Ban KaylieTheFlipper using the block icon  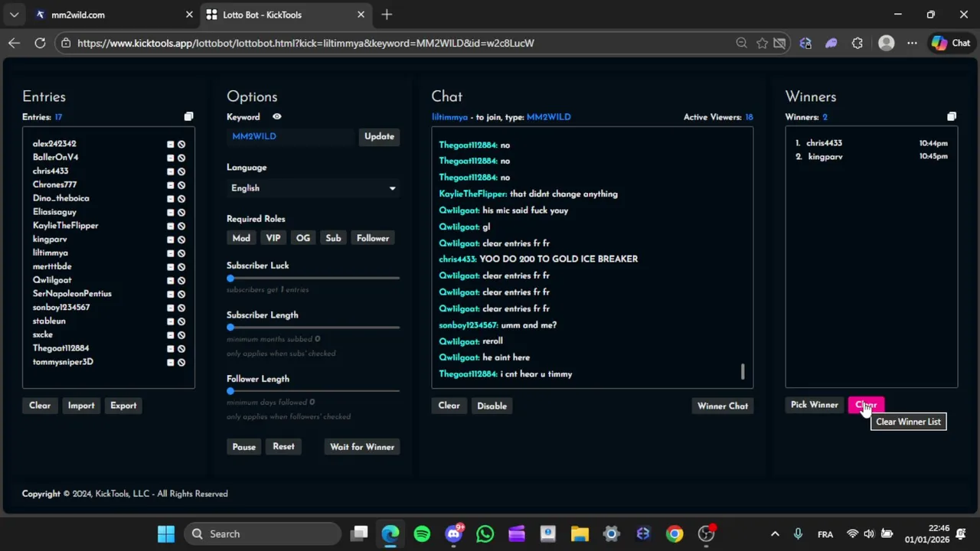(x=181, y=227)
